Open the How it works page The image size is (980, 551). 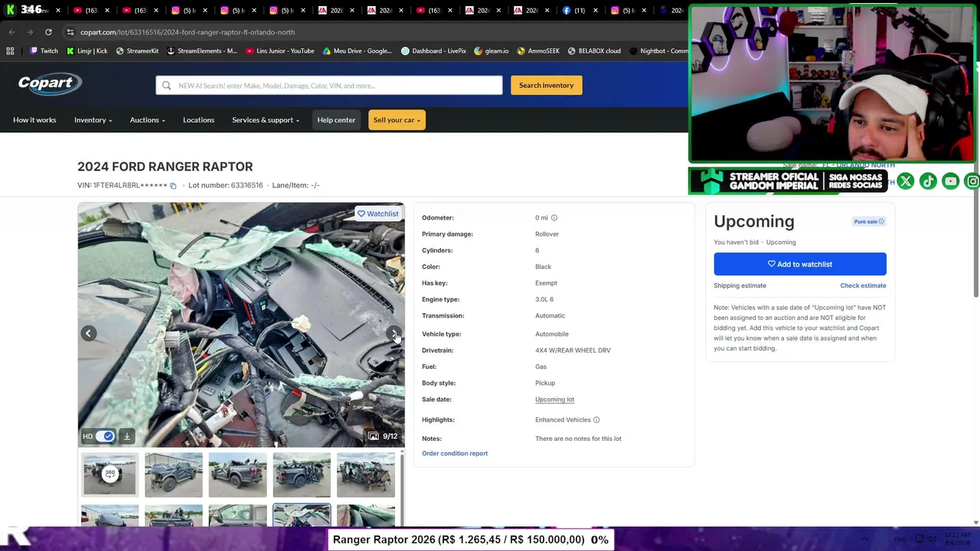(x=34, y=120)
